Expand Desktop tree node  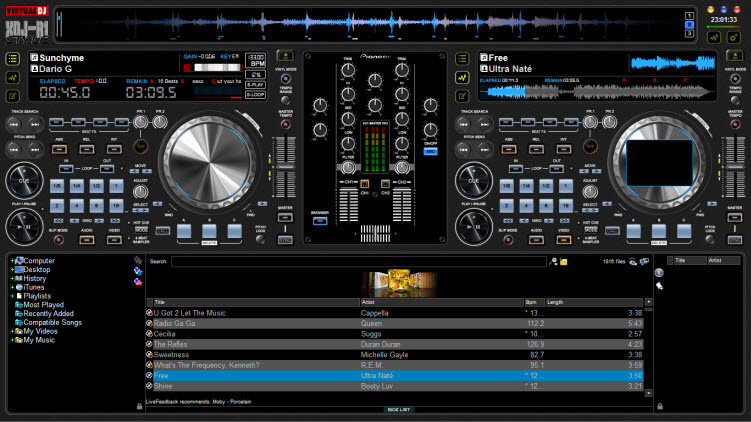[12, 270]
